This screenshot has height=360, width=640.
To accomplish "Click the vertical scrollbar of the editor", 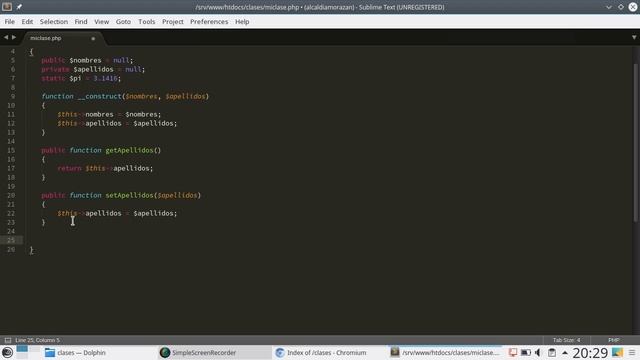I will (x=636, y=143).
